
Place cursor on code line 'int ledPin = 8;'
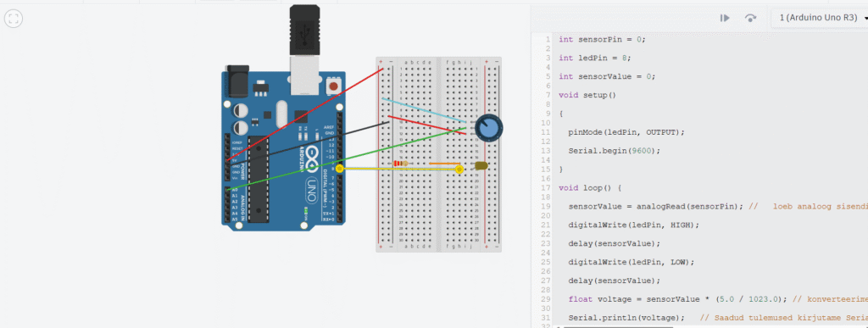tap(594, 58)
